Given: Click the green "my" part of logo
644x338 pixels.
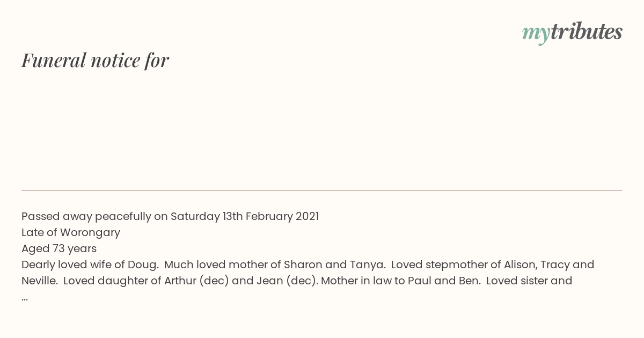Looking at the screenshot, I should [536, 34].
